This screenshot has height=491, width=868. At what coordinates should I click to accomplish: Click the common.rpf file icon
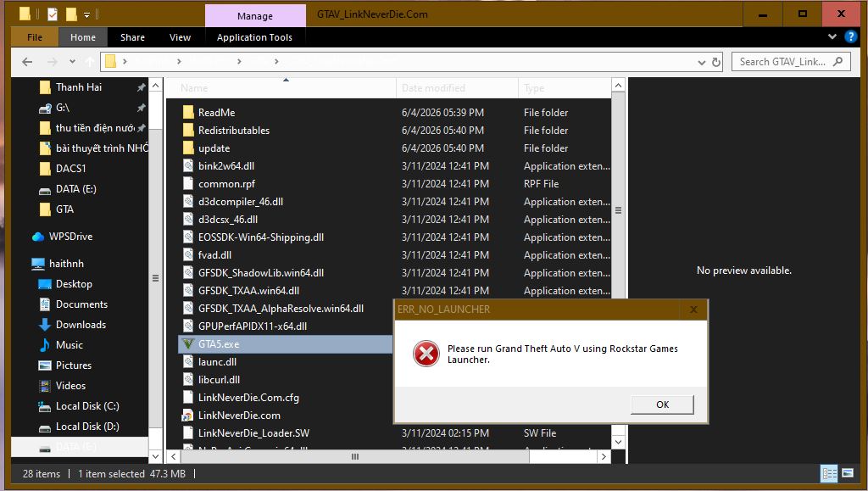point(188,183)
